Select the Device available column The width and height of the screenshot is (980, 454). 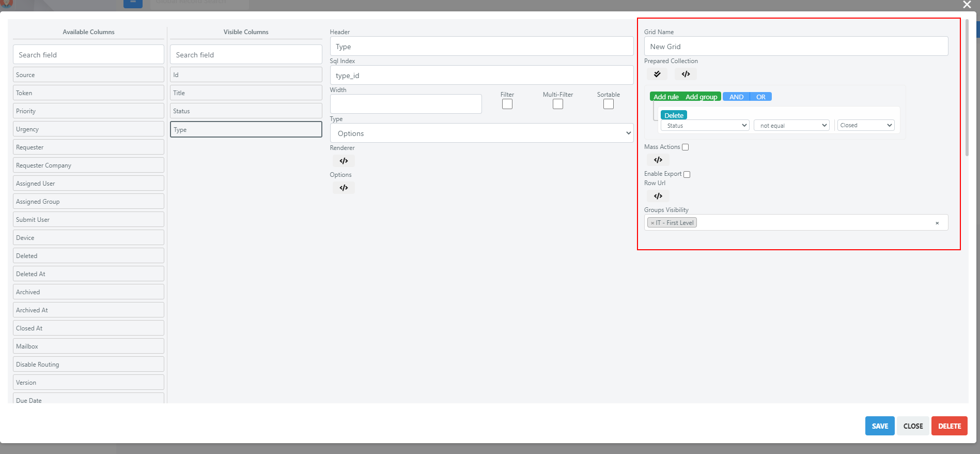pos(88,237)
